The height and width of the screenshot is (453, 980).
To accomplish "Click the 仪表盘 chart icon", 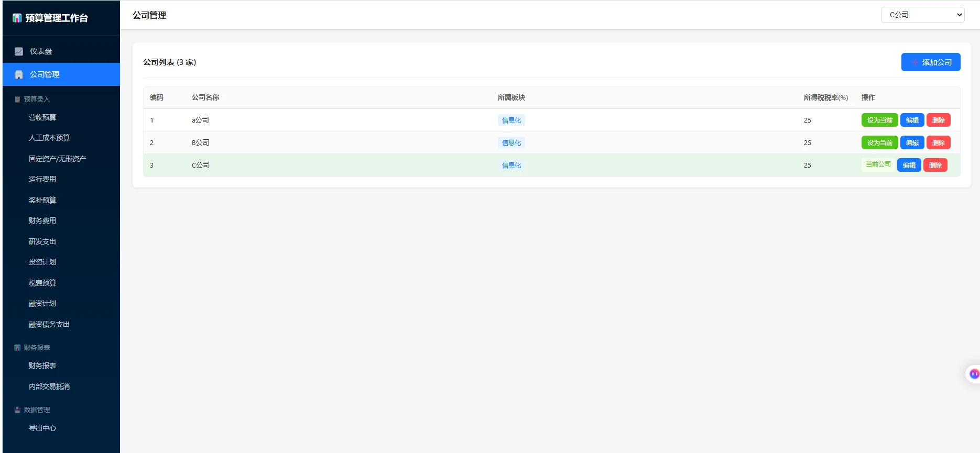I will click(19, 51).
